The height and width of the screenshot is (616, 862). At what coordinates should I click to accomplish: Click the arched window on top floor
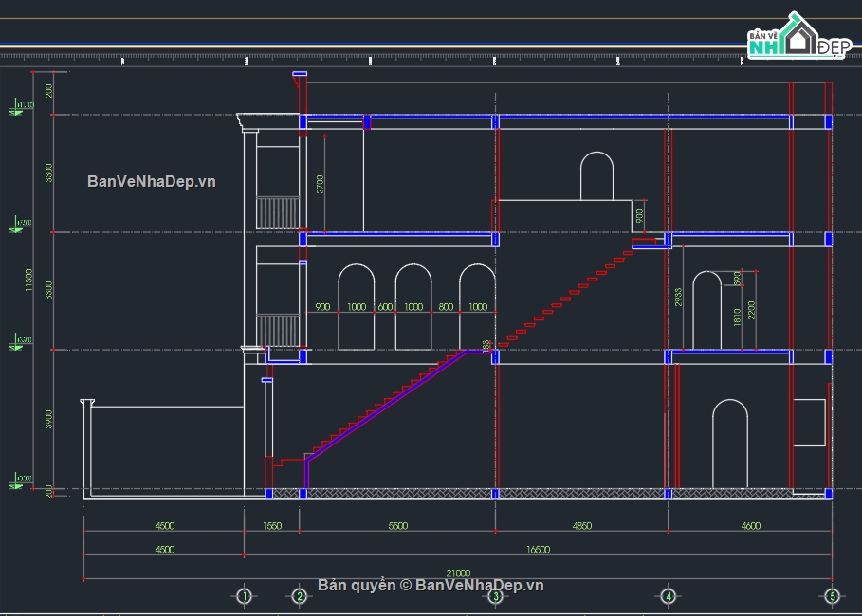tap(596, 175)
